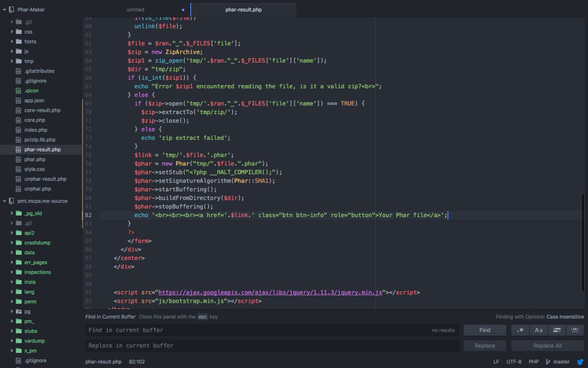The height and width of the screenshot is (368, 588).
Task: Collapse the Phar-Maker project root
Action: [x=4, y=10]
